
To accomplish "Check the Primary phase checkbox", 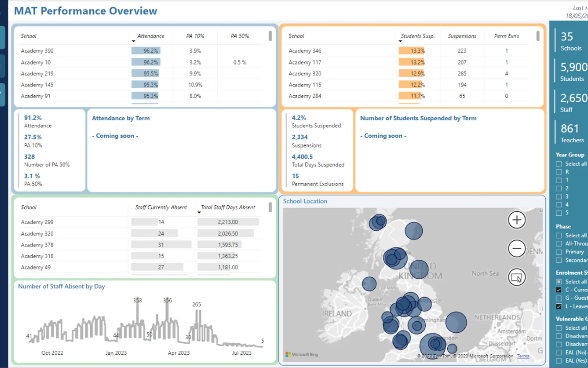I will click(559, 252).
